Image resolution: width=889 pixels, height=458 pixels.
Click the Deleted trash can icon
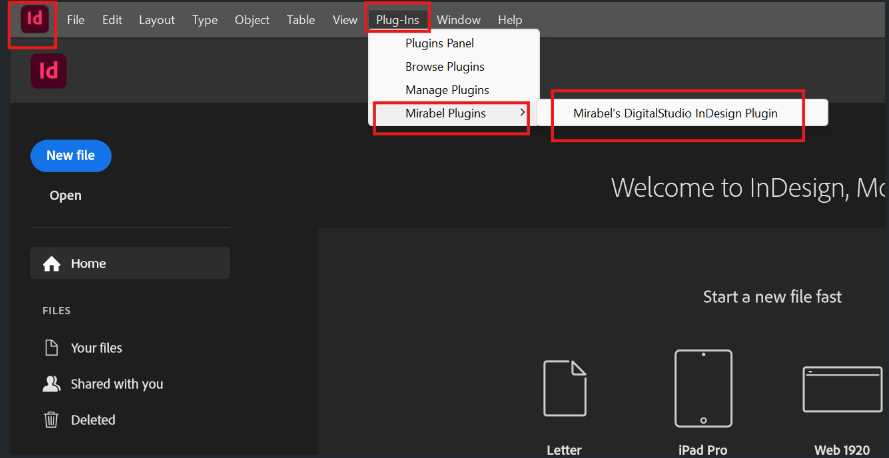point(51,420)
